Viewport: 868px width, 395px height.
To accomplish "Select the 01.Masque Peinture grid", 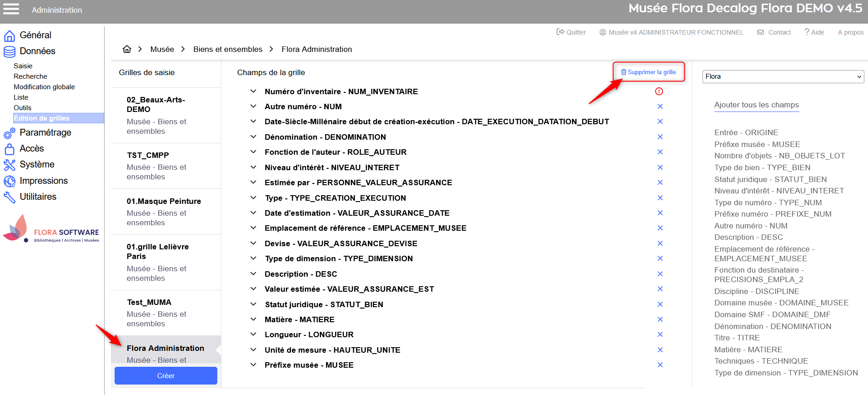I will [x=164, y=201].
